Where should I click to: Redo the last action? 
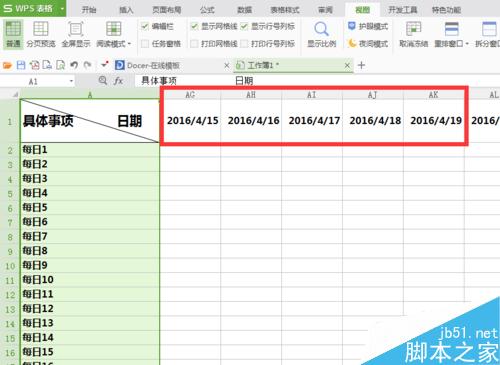(x=87, y=65)
